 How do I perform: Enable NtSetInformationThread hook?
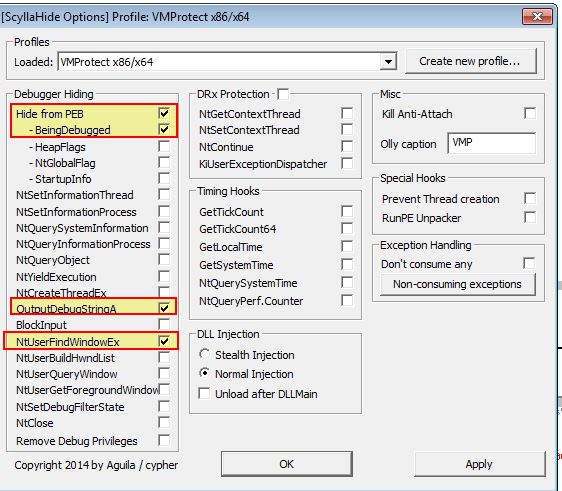164,195
